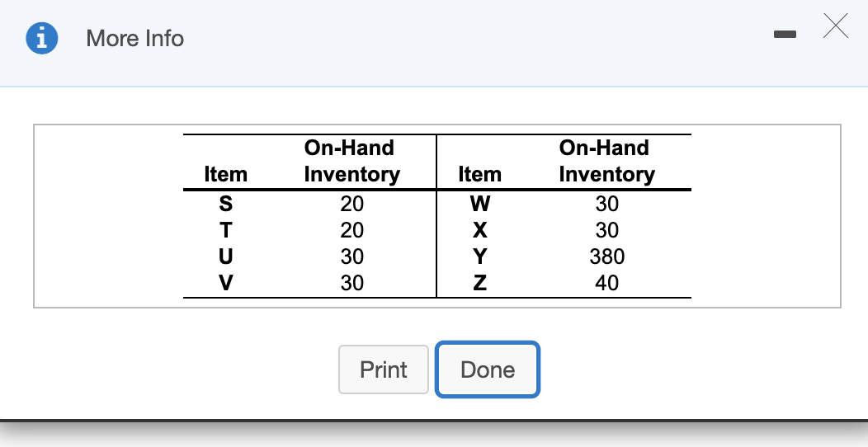The height and width of the screenshot is (447, 868).
Task: Select the More Info title text
Action: coord(135,38)
